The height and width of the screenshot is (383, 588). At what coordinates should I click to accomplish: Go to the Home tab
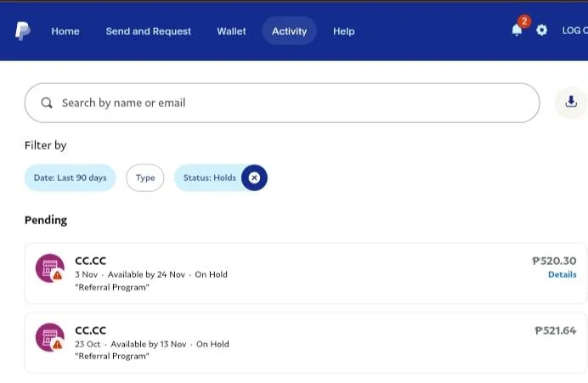65,31
